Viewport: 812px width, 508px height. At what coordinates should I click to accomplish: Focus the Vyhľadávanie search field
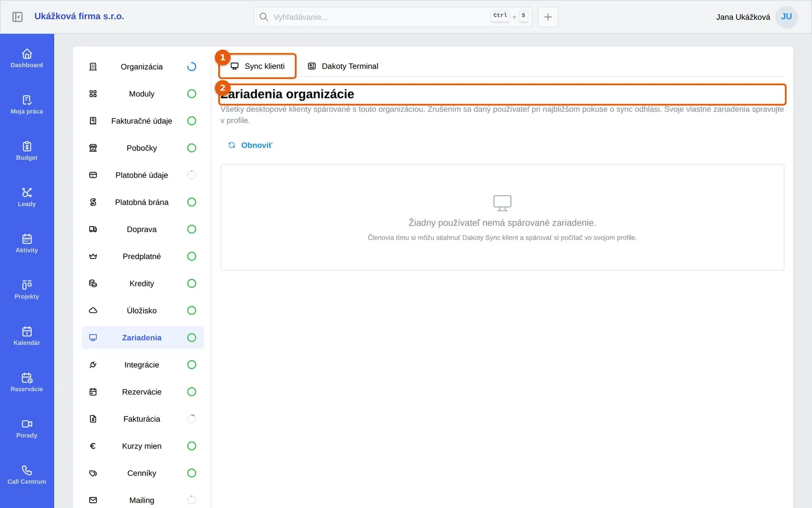coord(393,17)
